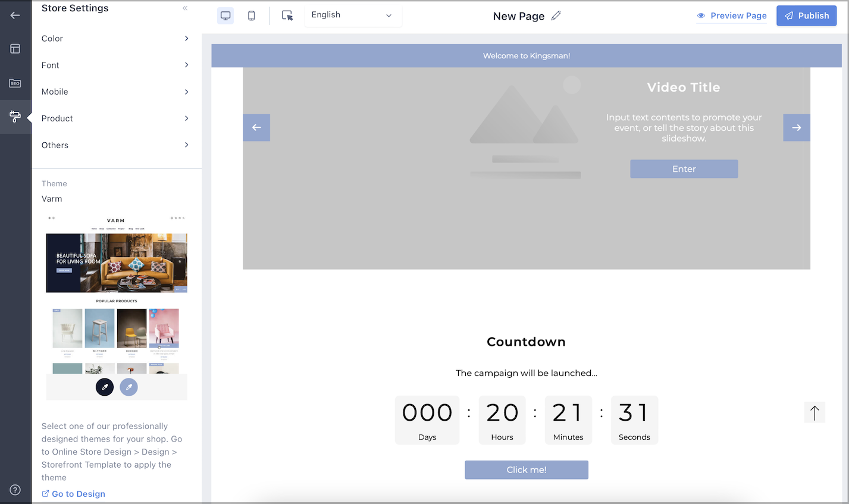Open the help question mark icon
The image size is (849, 504).
15,490
